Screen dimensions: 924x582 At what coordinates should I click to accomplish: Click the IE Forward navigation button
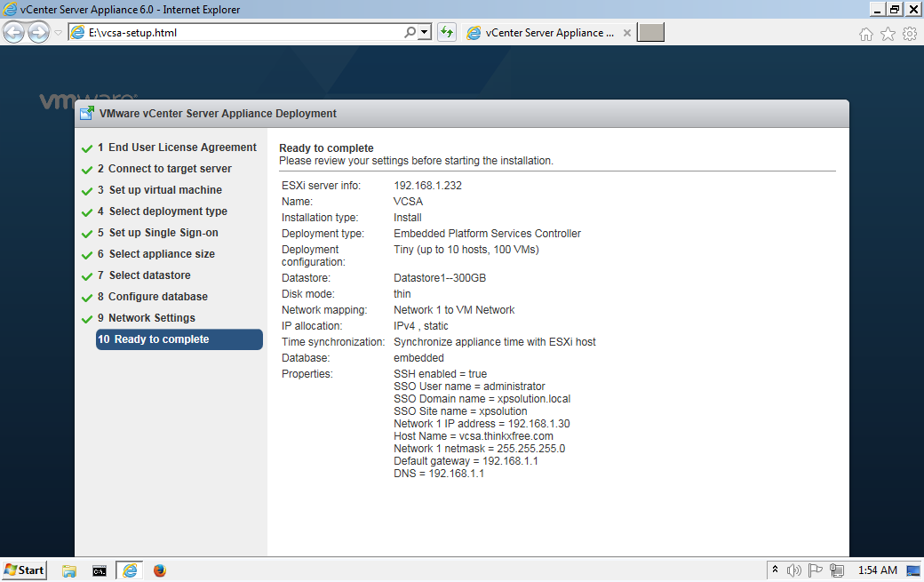39,32
